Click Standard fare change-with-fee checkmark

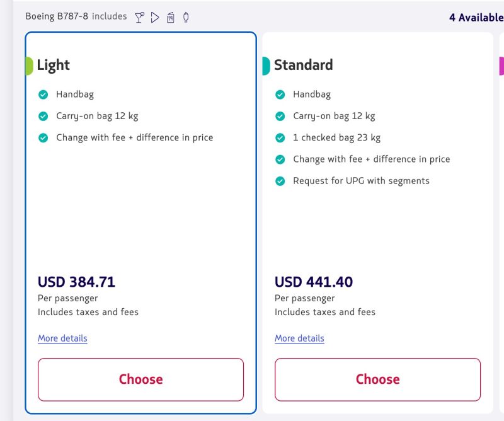click(x=280, y=159)
